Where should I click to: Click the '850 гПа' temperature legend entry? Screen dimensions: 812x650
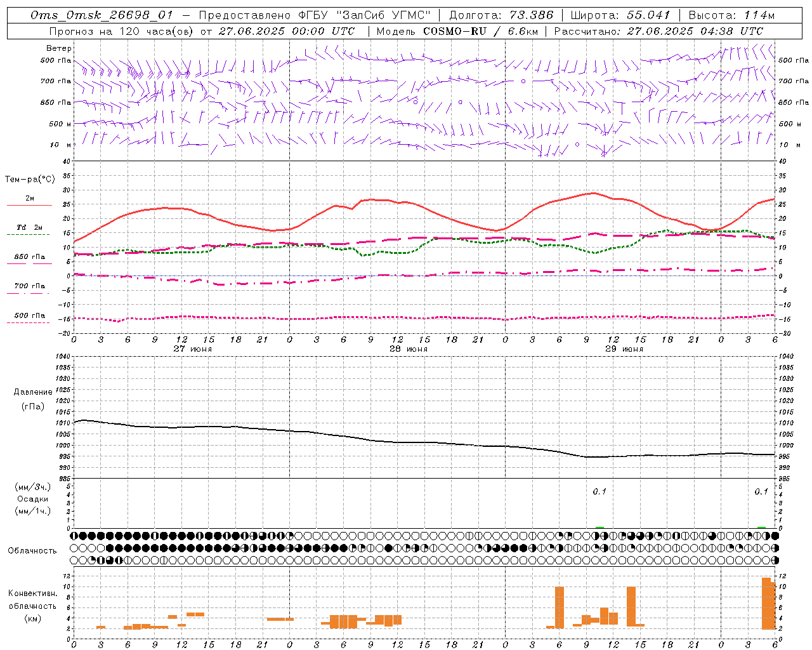[x=30, y=257]
